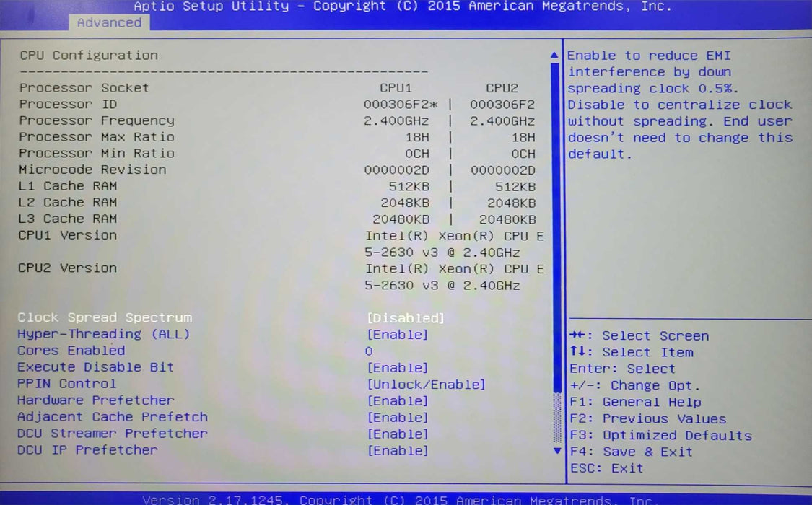812x505 pixels.
Task: Click the CPU2 Version label
Action: coord(68,268)
